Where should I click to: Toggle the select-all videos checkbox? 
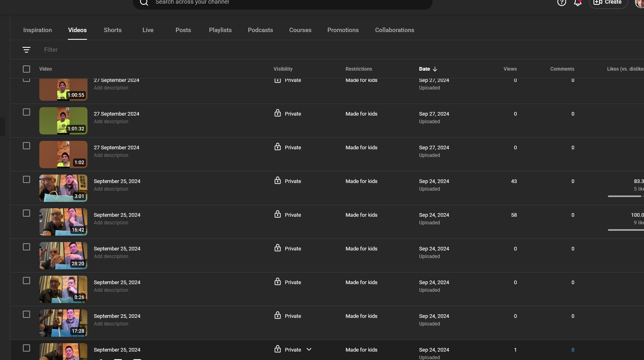tap(26, 69)
